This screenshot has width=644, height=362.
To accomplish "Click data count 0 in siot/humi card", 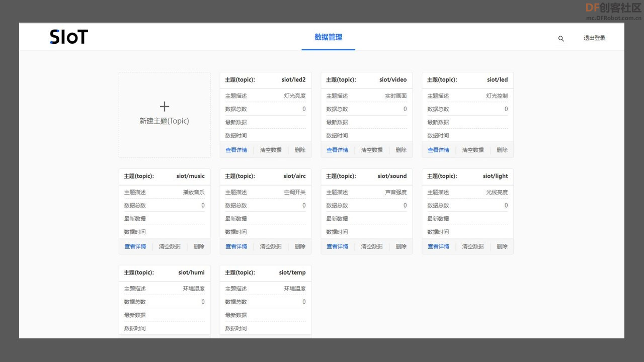I will point(203,302).
